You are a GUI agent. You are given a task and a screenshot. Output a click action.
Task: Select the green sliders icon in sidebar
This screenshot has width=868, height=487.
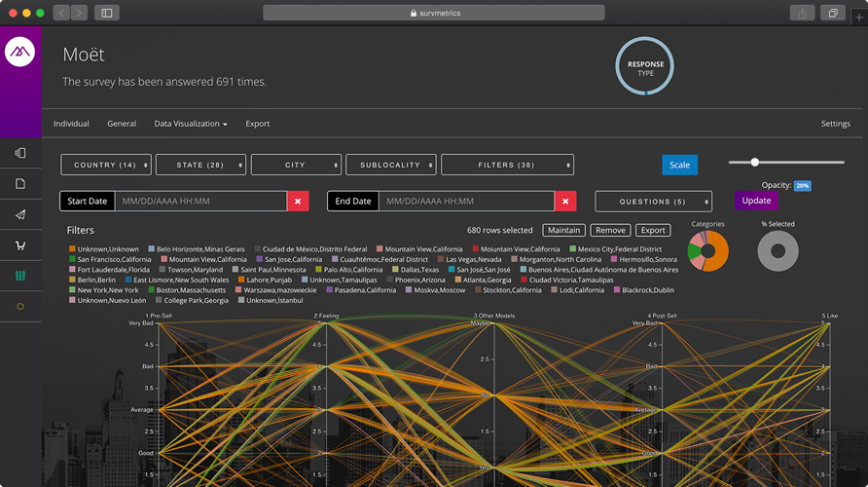(x=20, y=276)
